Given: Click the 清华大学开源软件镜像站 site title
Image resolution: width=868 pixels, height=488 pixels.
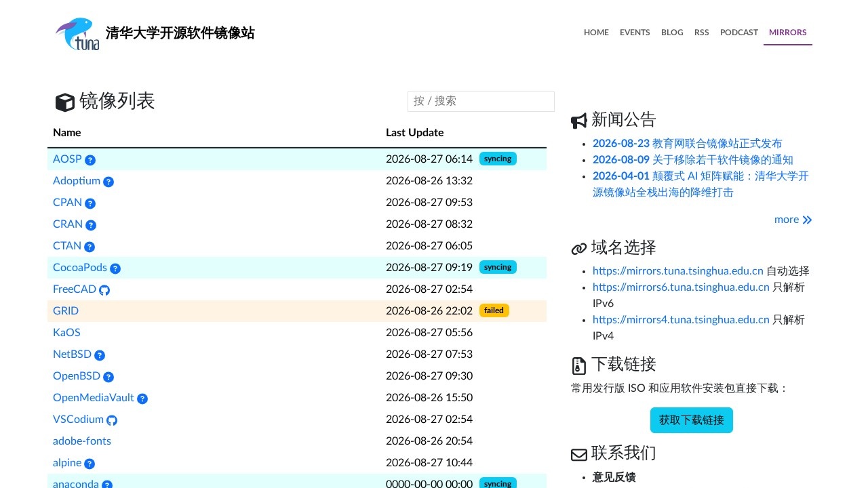Looking at the screenshot, I should (180, 33).
